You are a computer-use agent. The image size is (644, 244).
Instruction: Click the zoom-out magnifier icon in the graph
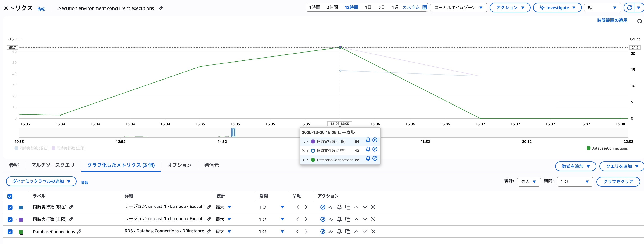pyautogui.click(x=640, y=21)
